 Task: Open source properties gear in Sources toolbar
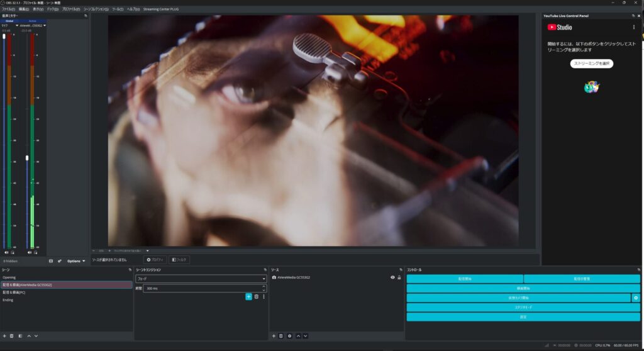click(x=289, y=336)
